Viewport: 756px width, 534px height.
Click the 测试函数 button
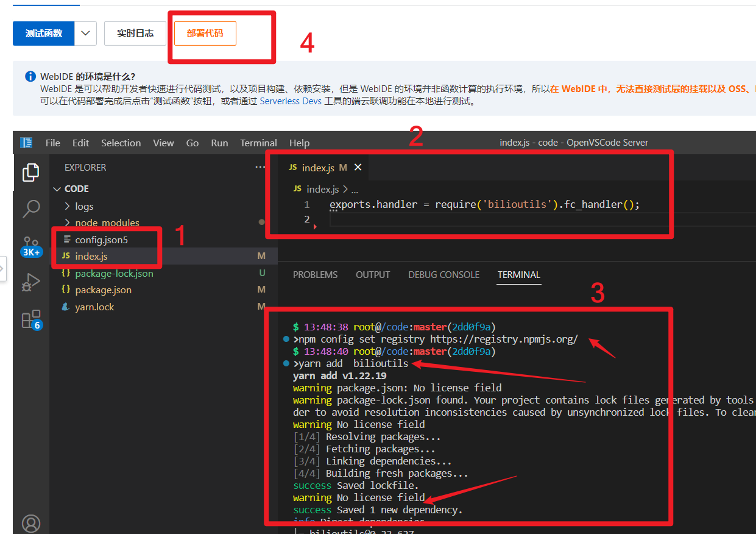point(44,34)
